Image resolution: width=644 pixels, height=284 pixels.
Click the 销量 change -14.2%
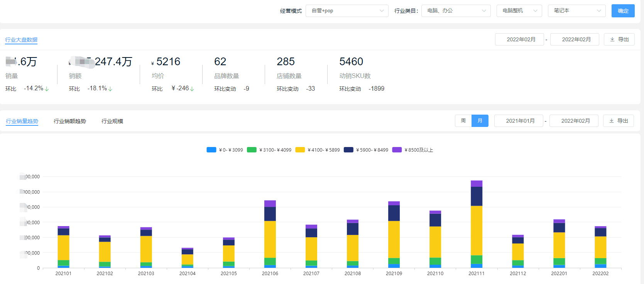[x=34, y=88]
